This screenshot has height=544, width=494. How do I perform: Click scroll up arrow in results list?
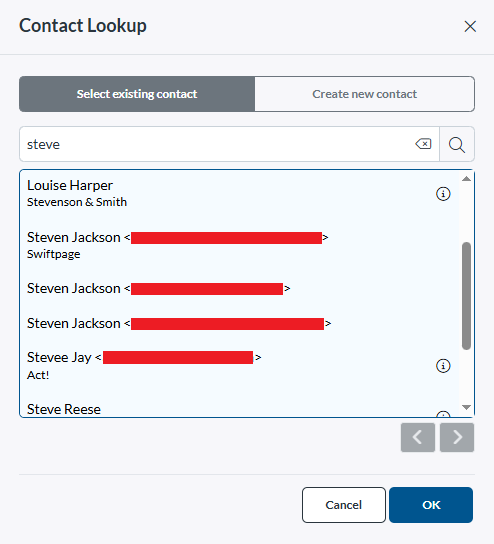[x=467, y=179]
